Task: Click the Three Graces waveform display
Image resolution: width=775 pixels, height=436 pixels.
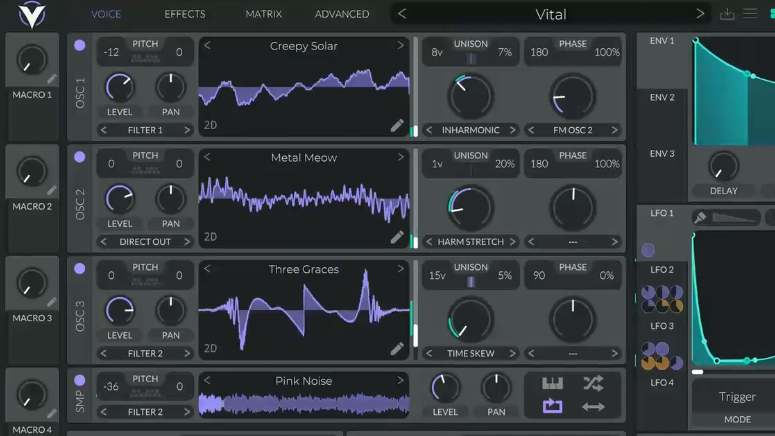Action: pyautogui.click(x=304, y=310)
